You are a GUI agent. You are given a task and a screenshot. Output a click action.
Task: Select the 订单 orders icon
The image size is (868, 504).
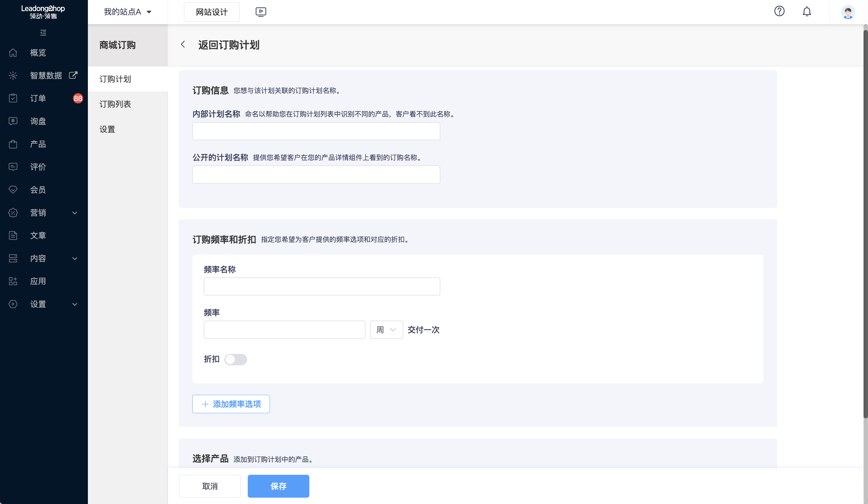click(13, 98)
